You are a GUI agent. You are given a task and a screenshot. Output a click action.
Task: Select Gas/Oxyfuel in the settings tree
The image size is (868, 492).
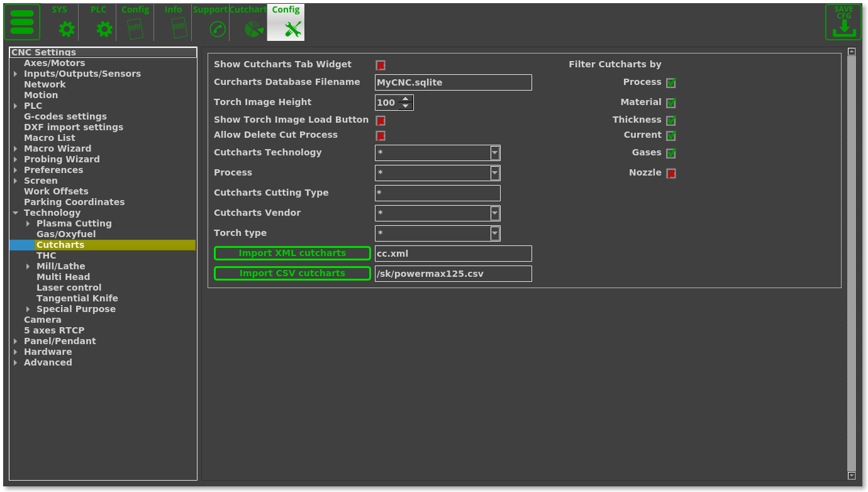66,234
